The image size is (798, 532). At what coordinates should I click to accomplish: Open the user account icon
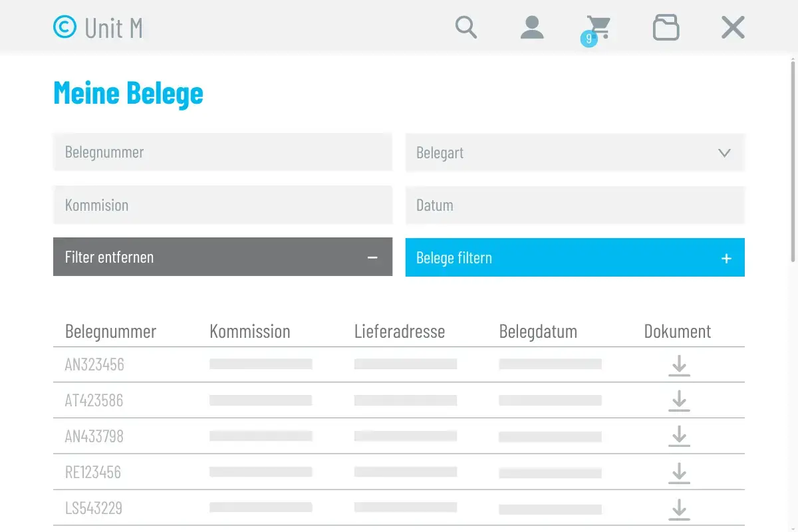[x=532, y=27]
